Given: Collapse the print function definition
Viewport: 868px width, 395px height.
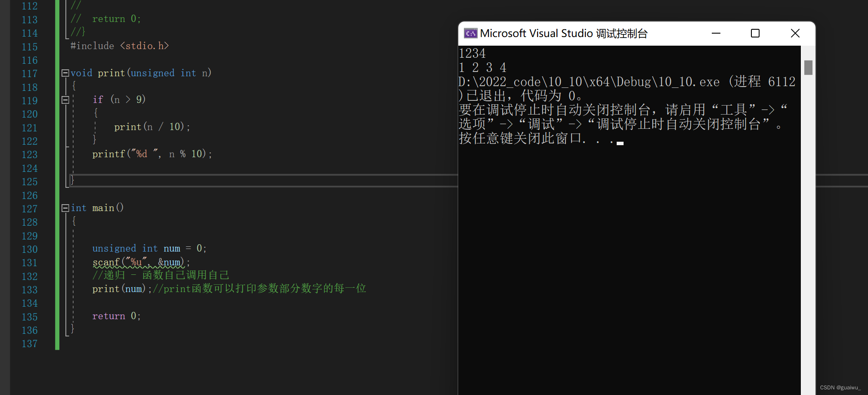Looking at the screenshot, I should [65, 73].
